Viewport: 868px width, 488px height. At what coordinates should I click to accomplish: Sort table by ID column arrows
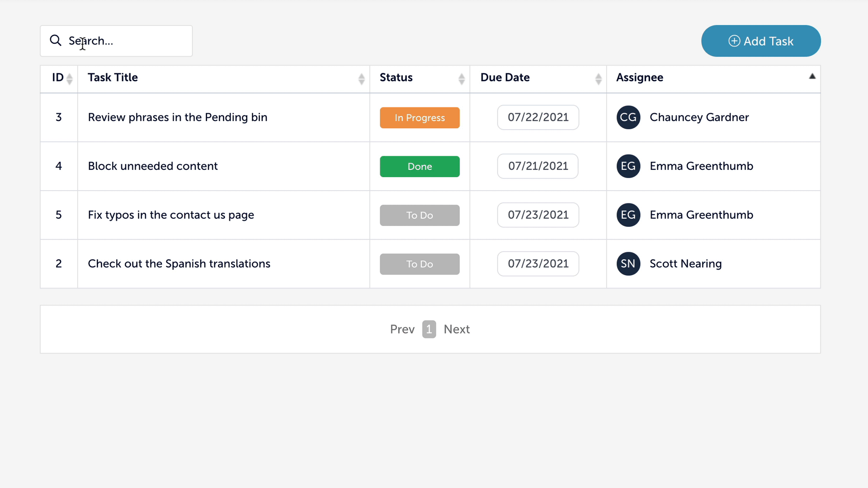(x=70, y=79)
